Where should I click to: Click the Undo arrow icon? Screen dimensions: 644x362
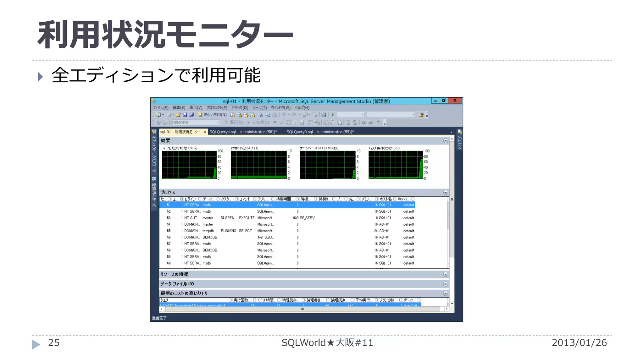tap(284, 115)
